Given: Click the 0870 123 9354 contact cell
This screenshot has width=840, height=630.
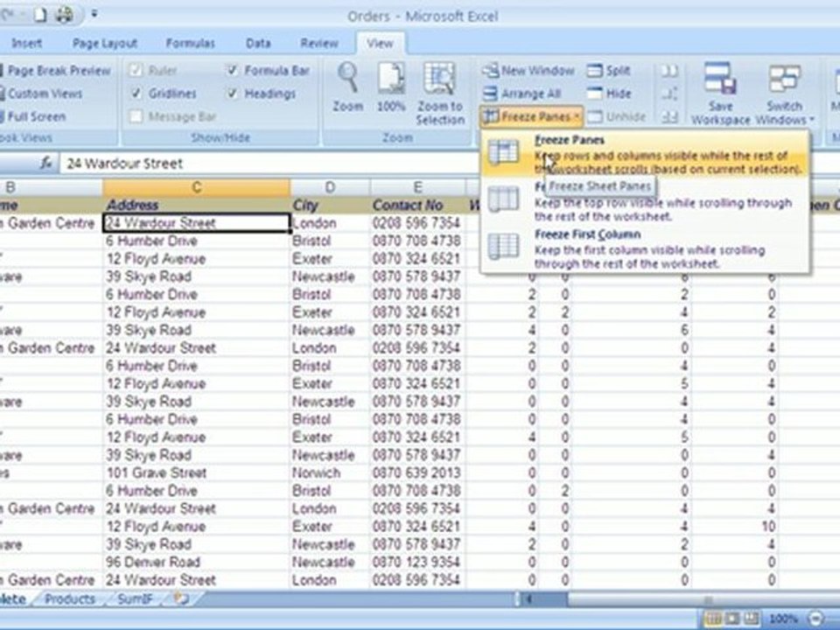Looking at the screenshot, I should [x=418, y=562].
